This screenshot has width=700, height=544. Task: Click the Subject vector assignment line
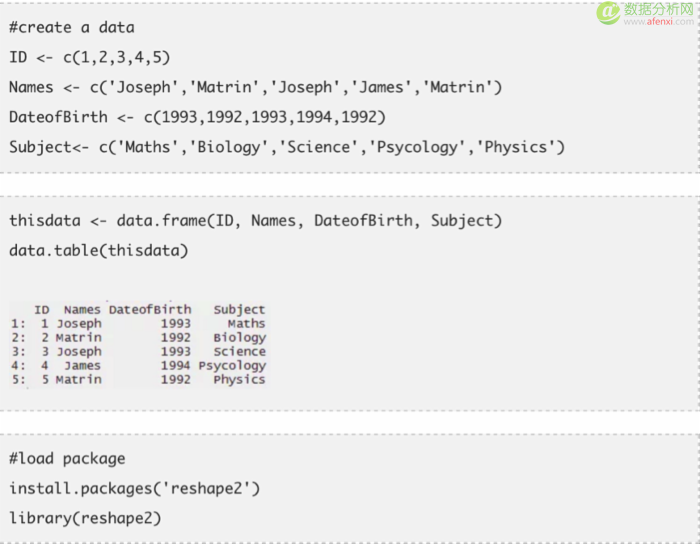tap(287, 147)
